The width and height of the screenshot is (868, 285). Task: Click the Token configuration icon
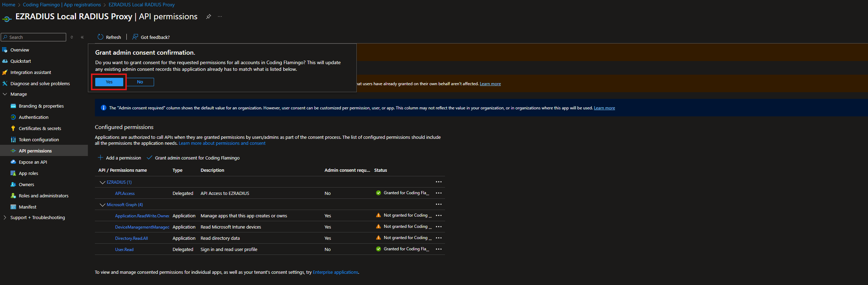click(13, 140)
